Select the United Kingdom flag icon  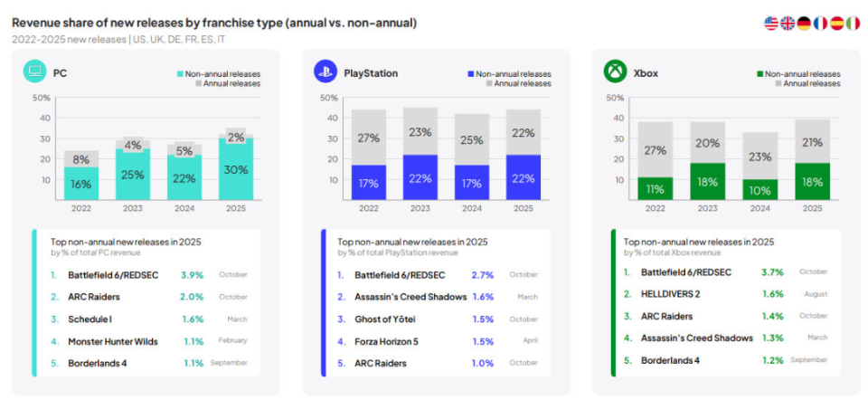point(788,24)
